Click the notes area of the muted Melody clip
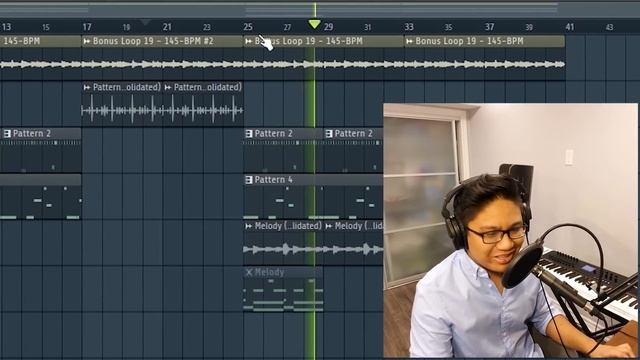 pos(283,295)
